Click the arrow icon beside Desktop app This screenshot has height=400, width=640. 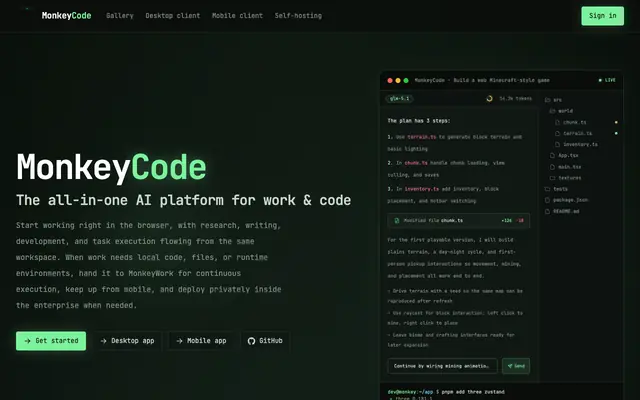104,341
